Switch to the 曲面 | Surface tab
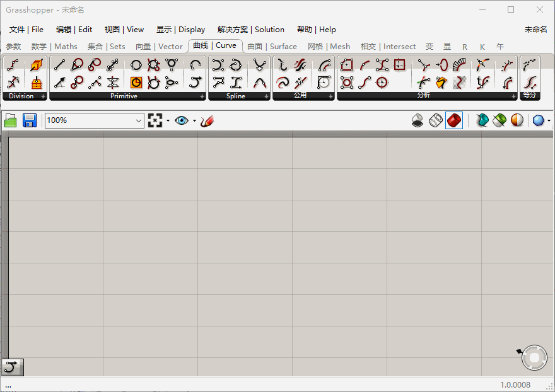 (272, 47)
